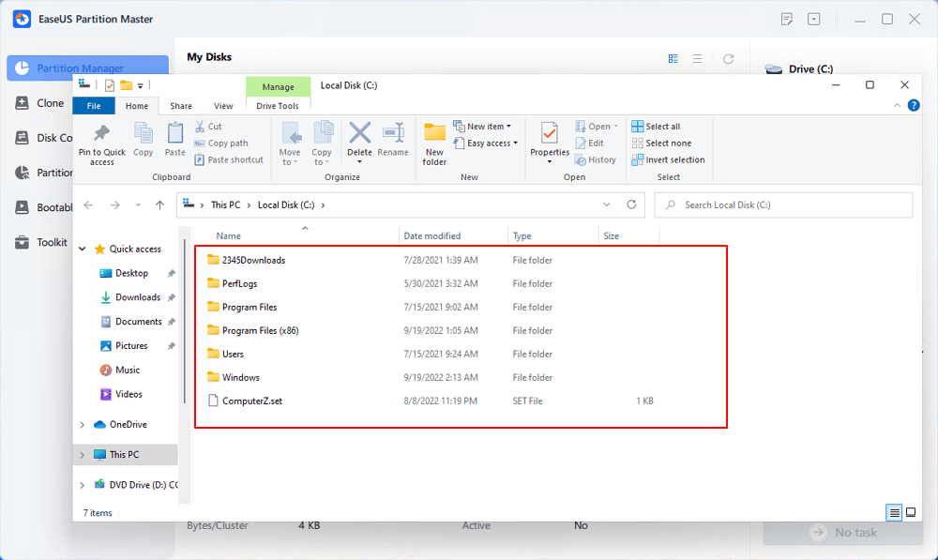Expand the OneDrive tree node
This screenshot has width=938, height=560.
tap(83, 424)
